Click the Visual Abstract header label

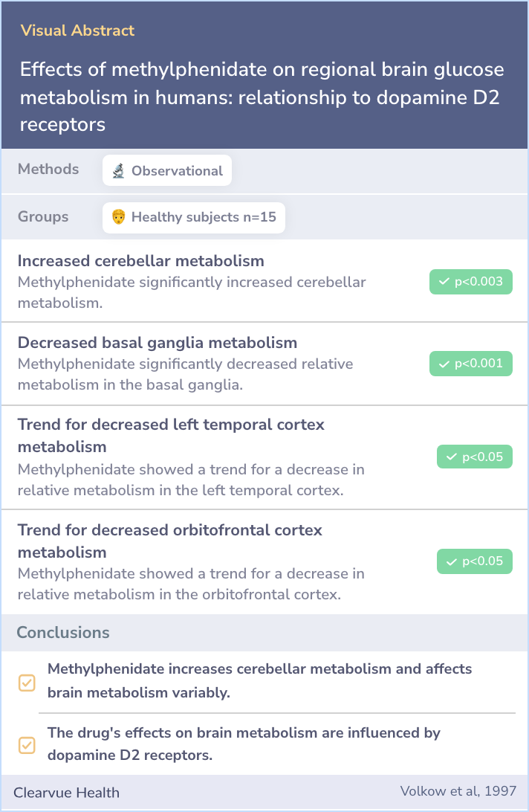[78, 30]
